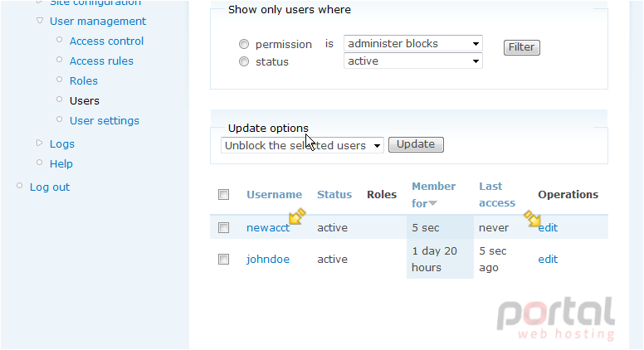Open the newacct user profile
Screen dimensions: 644x350
pyautogui.click(x=268, y=228)
